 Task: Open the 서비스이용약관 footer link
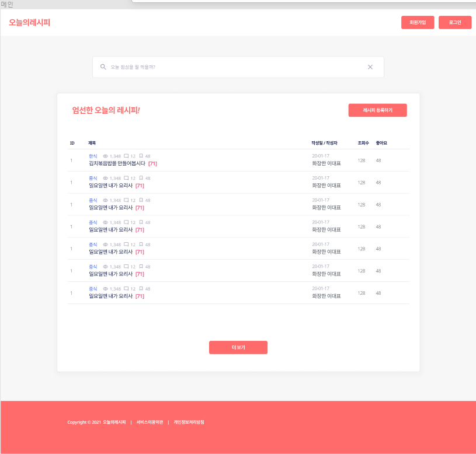tap(152, 422)
